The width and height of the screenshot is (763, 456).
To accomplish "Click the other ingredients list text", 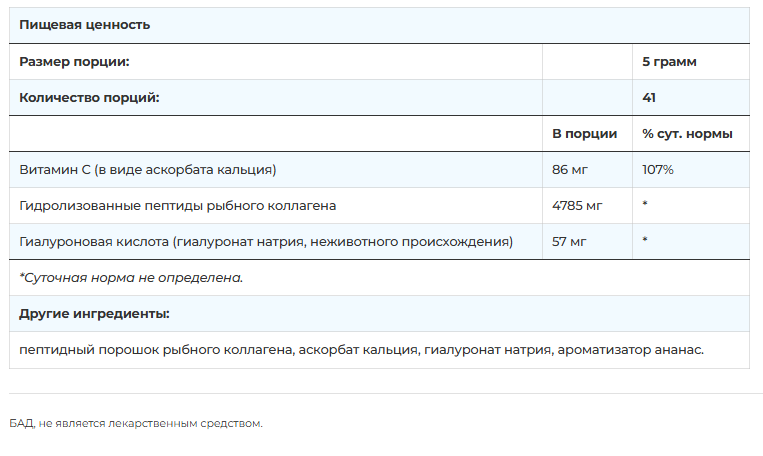I will click(361, 349).
